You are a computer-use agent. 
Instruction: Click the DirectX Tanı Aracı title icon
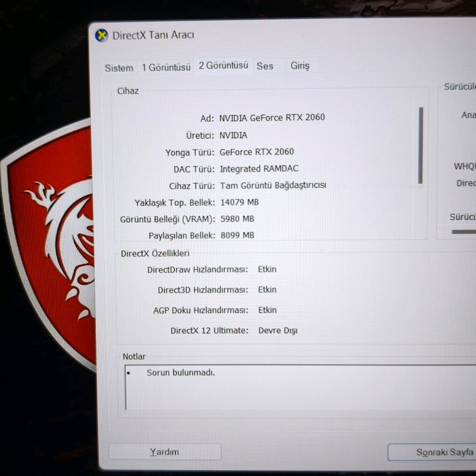point(101,35)
